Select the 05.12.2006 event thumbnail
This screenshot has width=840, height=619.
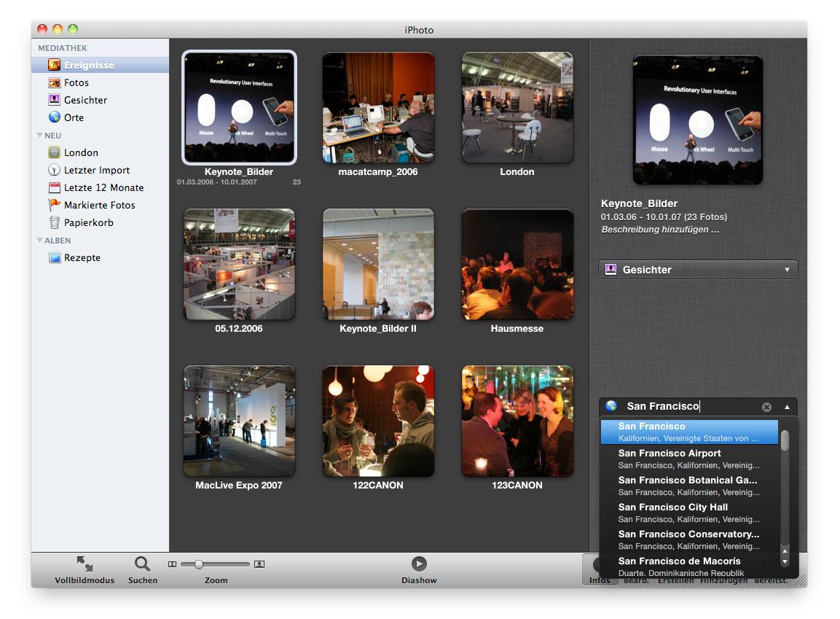(x=239, y=264)
